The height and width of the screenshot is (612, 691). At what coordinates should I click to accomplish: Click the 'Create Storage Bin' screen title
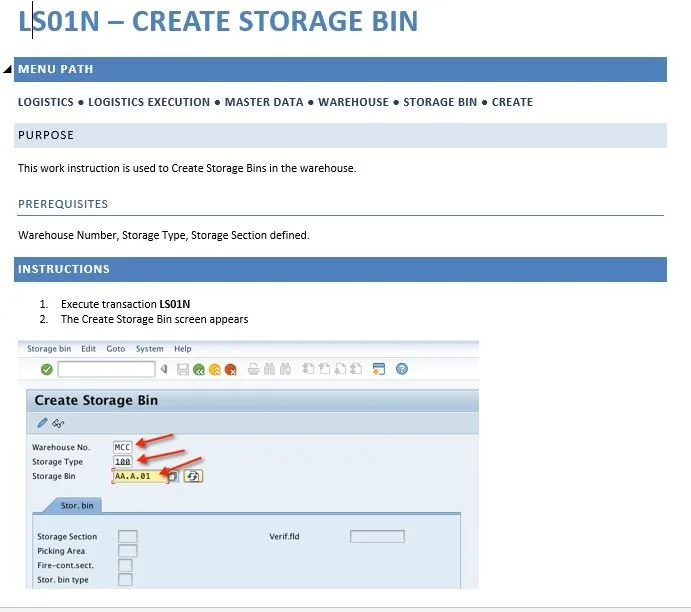[96, 400]
